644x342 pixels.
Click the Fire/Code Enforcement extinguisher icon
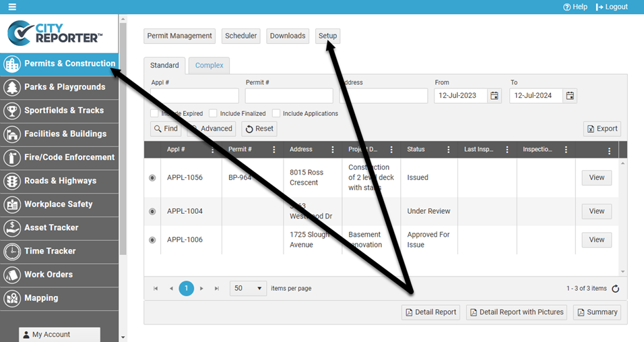pos(12,158)
